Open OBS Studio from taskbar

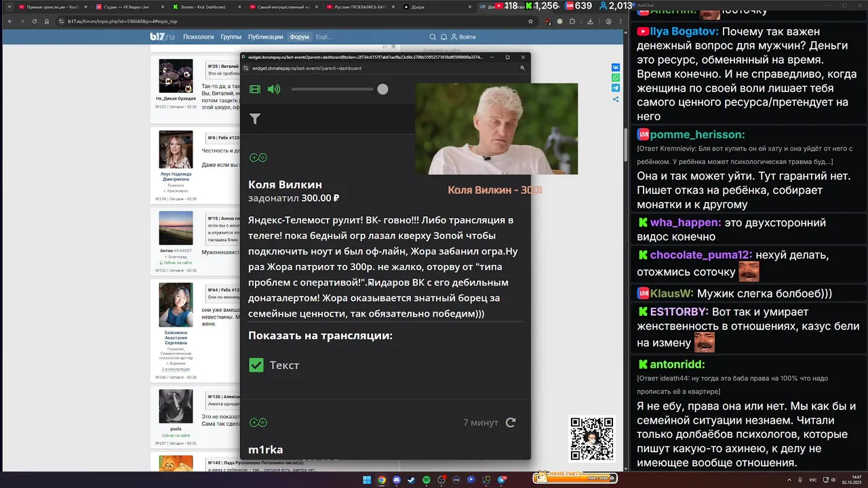point(441,480)
